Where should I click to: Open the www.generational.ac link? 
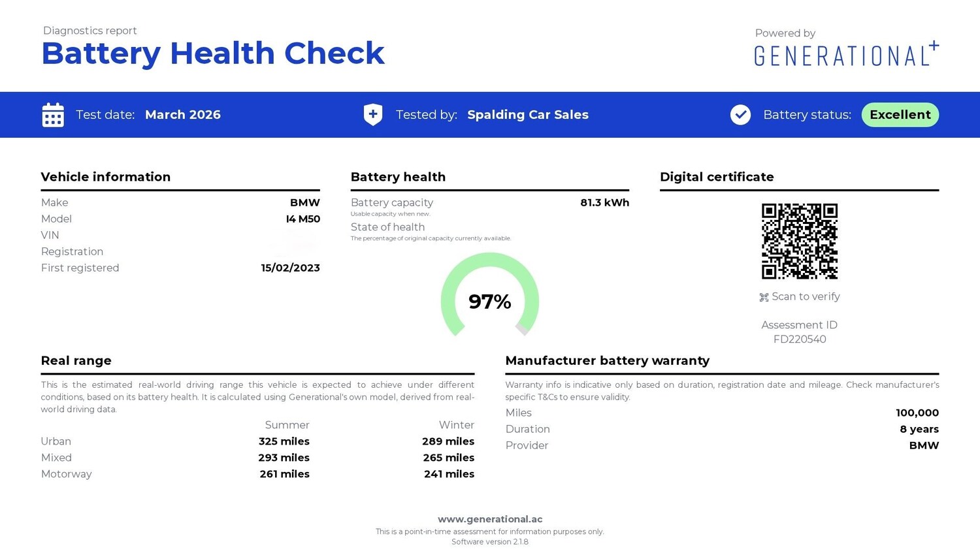point(490,519)
